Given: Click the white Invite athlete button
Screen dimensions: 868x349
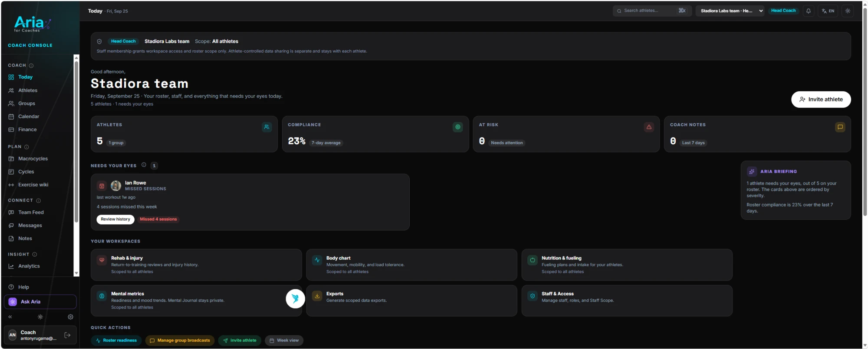Looking at the screenshot, I should tap(821, 99).
